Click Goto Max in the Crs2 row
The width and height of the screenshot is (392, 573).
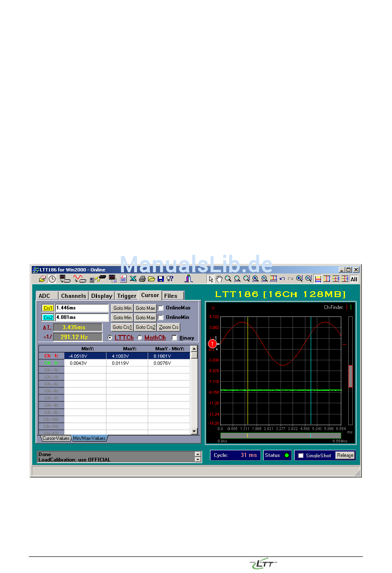point(145,318)
